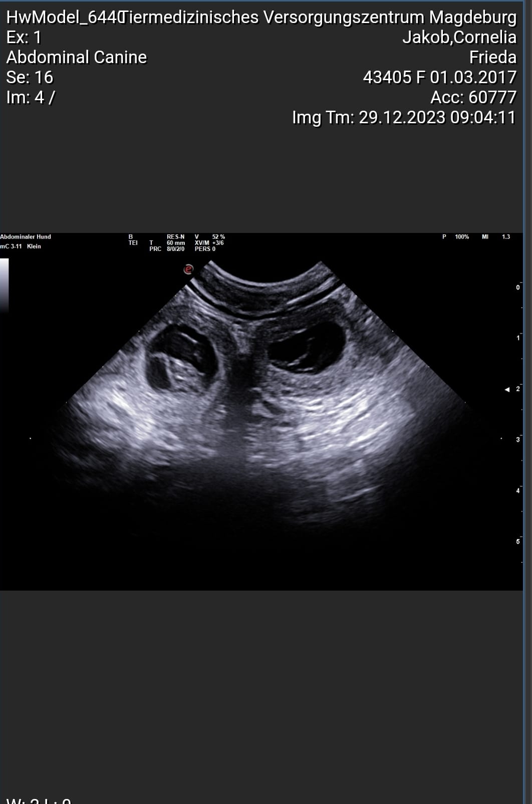
Task: Click the focus arrow beside depth 2
Action: coord(507,389)
